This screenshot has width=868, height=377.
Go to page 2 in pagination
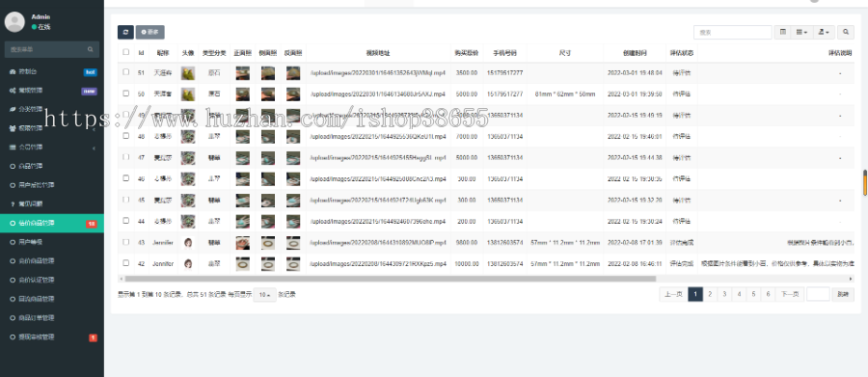pyautogui.click(x=710, y=294)
